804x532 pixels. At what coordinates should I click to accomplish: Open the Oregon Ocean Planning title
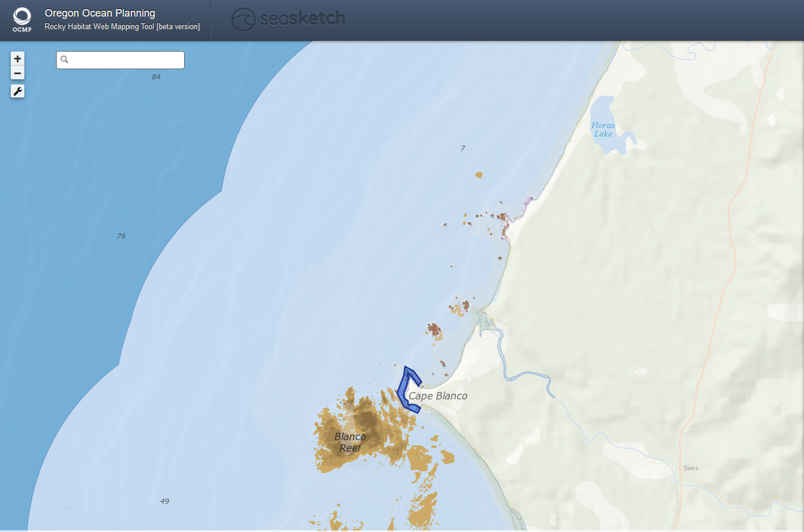coord(100,13)
